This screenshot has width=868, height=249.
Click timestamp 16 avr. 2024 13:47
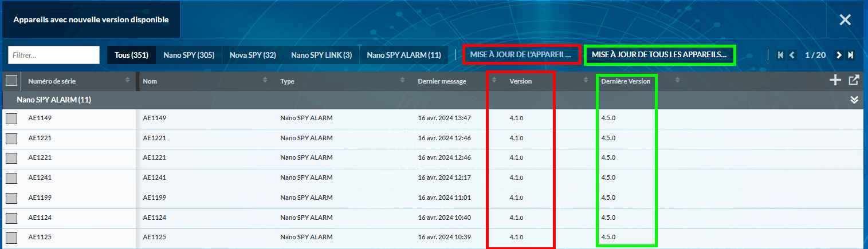pos(444,118)
